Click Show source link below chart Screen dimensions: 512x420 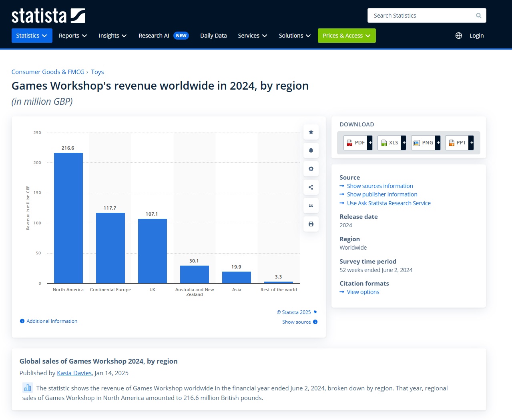[297, 322]
